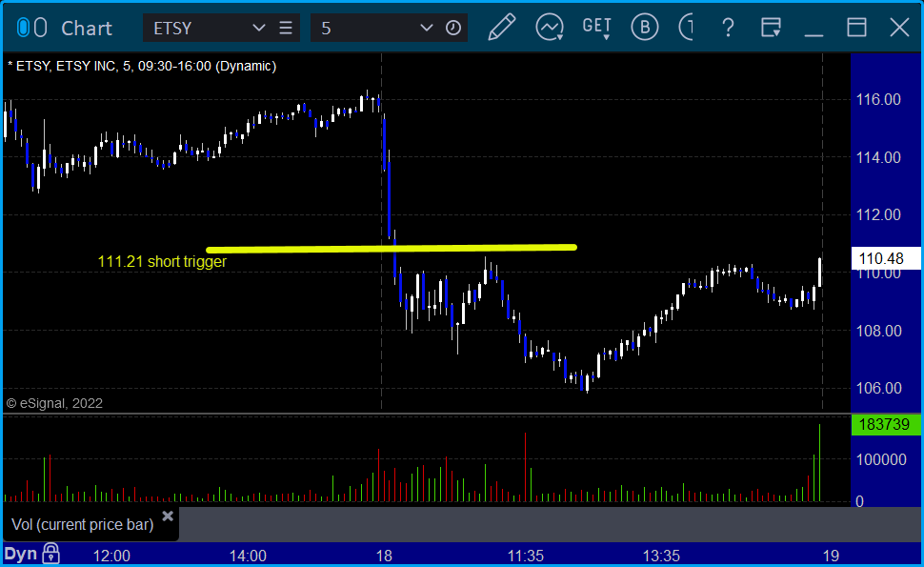The image size is (924, 567).
Task: Click the Dyn label in time axis
Action: tap(21, 554)
